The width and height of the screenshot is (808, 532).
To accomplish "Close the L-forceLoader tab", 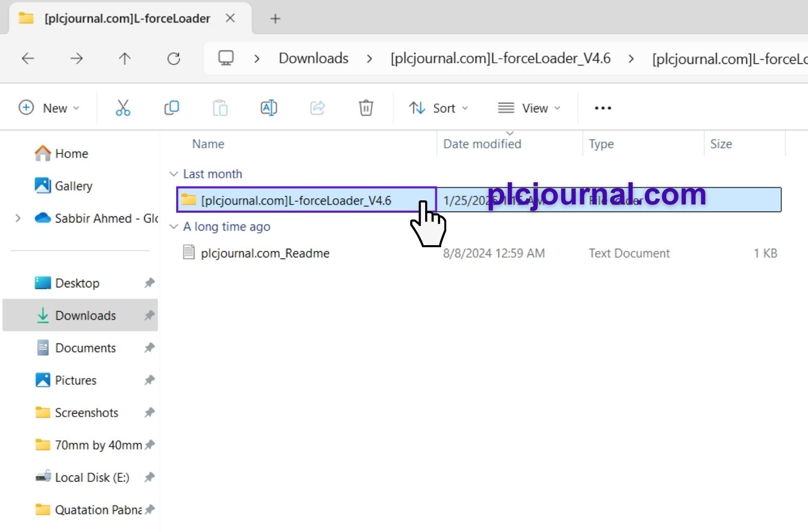I will click(x=230, y=19).
